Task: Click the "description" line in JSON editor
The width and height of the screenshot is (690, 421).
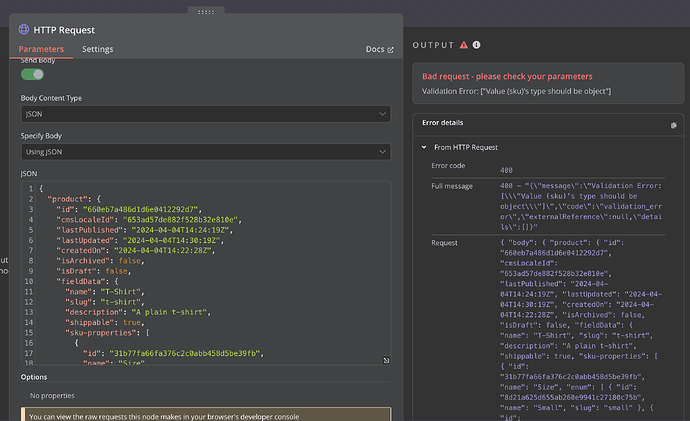Action: tap(138, 312)
